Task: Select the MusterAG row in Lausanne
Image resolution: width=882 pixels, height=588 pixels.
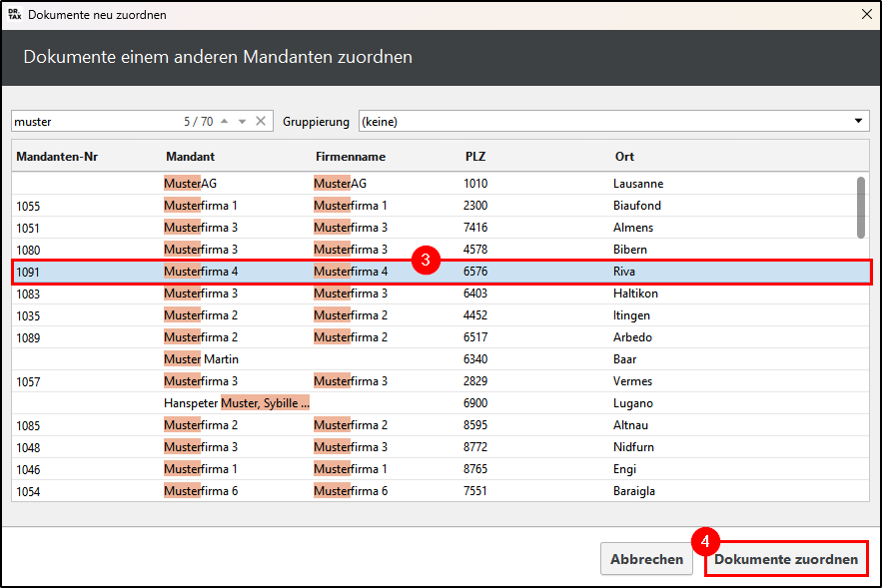Action: [440, 184]
